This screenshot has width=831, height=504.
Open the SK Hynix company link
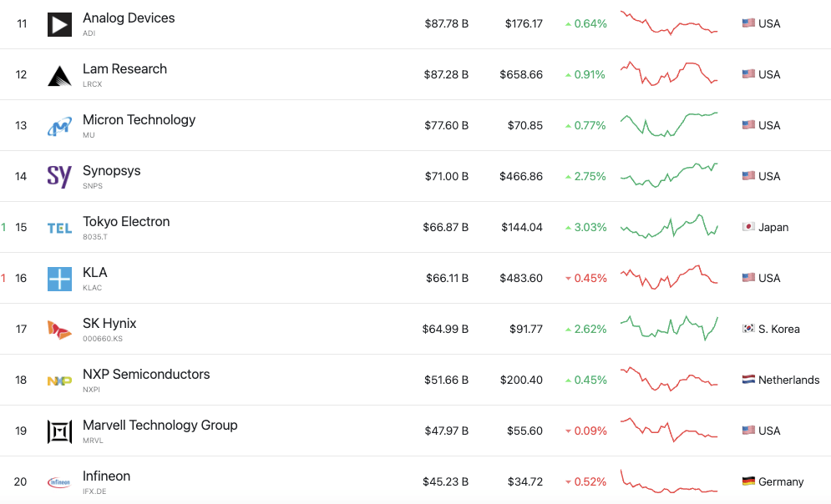tap(109, 324)
